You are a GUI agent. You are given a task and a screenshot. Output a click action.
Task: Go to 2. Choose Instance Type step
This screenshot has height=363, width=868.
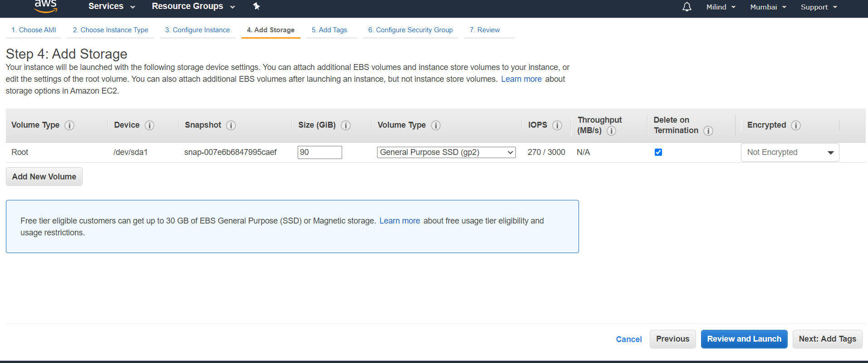point(111,30)
